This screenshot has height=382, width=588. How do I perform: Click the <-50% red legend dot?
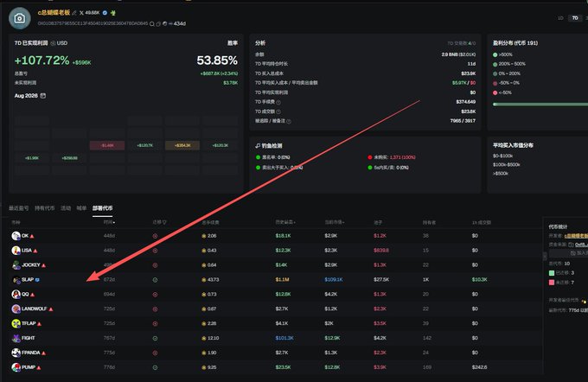[x=495, y=92]
